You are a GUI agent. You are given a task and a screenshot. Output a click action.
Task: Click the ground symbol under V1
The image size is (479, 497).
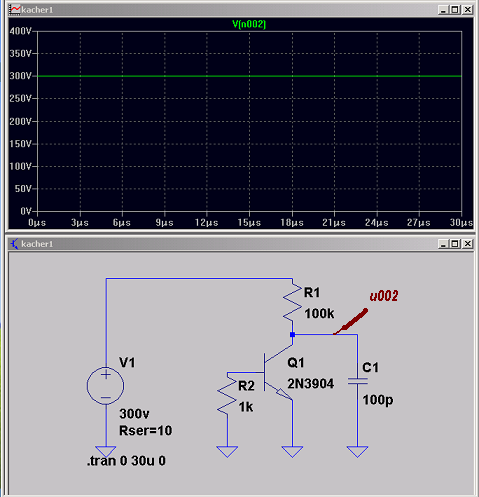click(x=106, y=452)
